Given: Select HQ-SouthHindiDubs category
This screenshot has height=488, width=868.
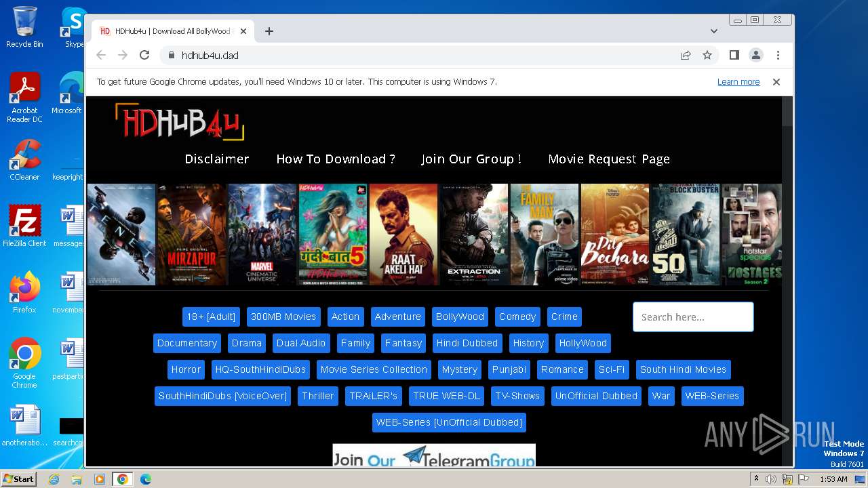Looking at the screenshot, I should pyautogui.click(x=260, y=369).
